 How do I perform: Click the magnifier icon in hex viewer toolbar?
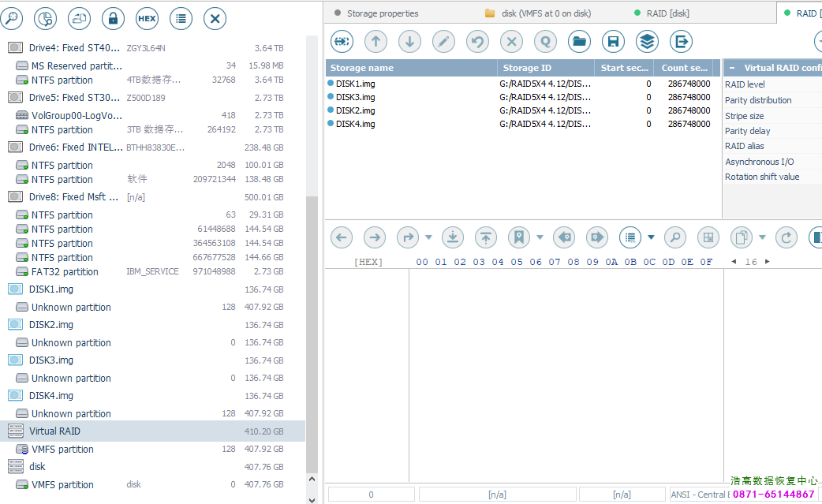(x=674, y=237)
